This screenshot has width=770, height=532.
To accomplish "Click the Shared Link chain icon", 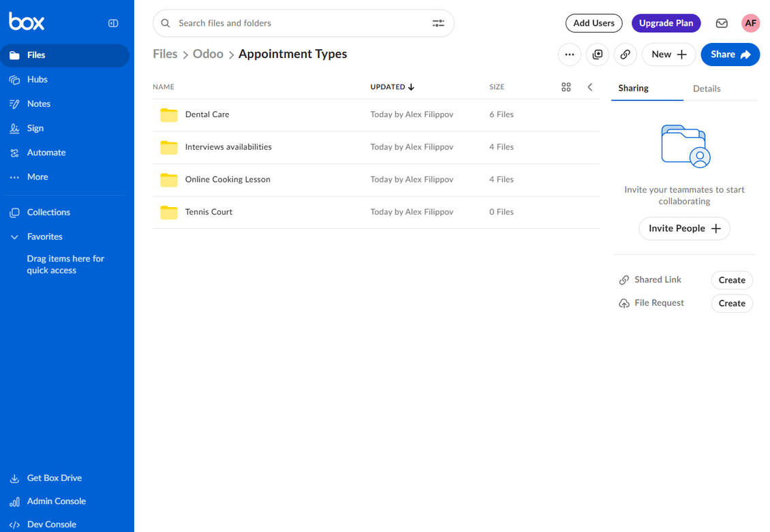I will [x=623, y=280].
